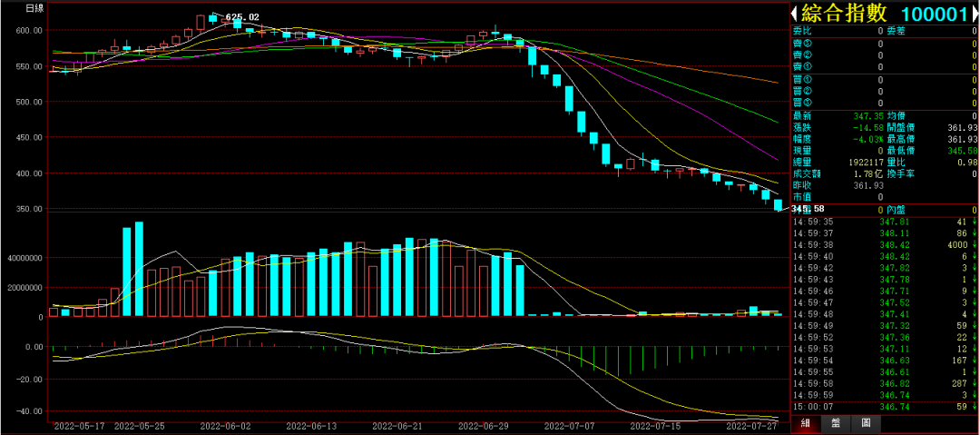Screen dimensions: 980x435
Task: Click 總量 value 1922117
Action: pyautogui.click(x=866, y=163)
